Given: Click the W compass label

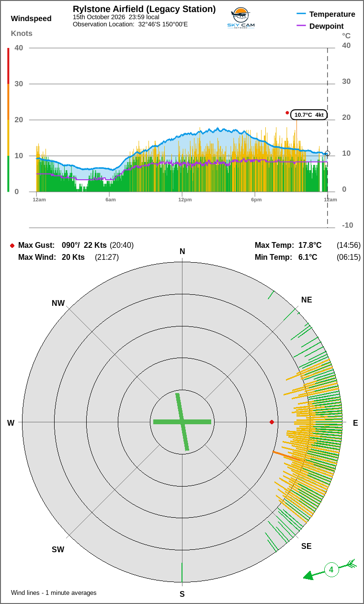Looking at the screenshot, I should click(11, 423).
